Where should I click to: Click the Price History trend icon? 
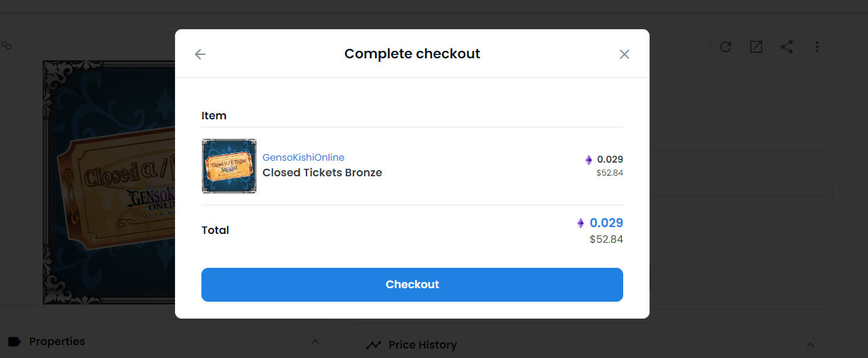click(x=374, y=345)
